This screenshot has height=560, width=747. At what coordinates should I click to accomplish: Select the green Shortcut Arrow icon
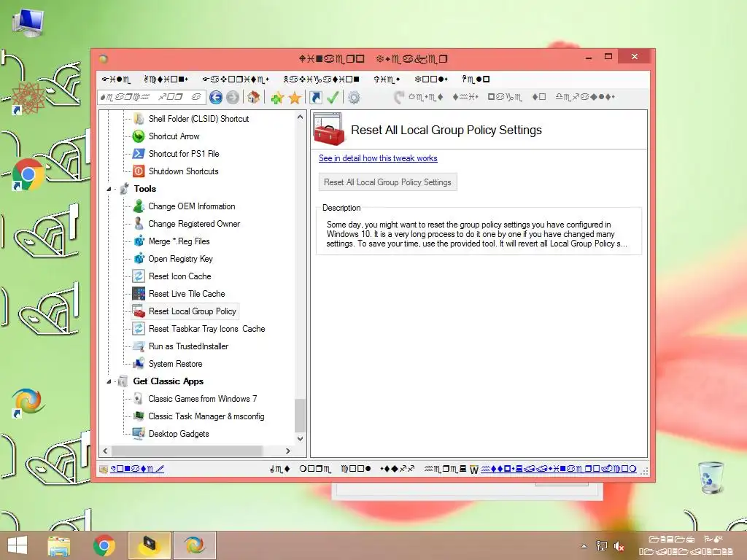point(139,136)
